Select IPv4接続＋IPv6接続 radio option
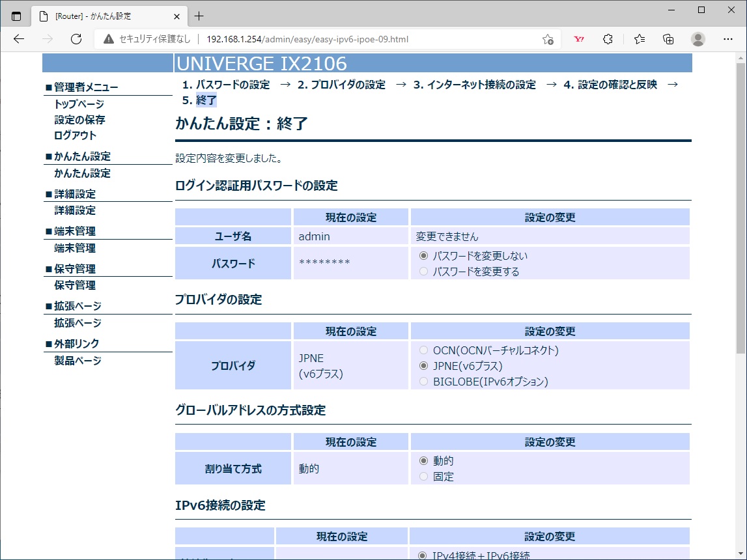This screenshot has width=747, height=560. (422, 555)
